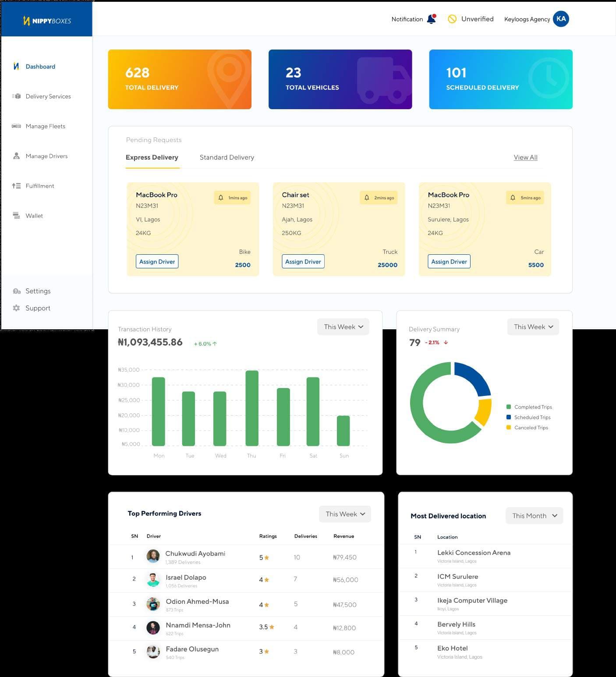Click the bell icon on 2mins ago card
This screenshot has height=677, width=616.
pos(367,197)
